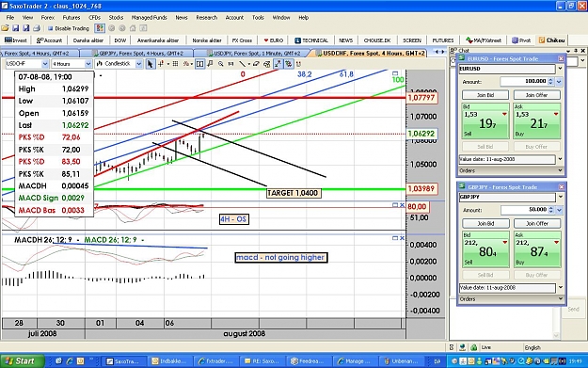Maximize the MACD sub-panel box icon
The height and width of the screenshot is (368, 588).
pyautogui.click(x=395, y=238)
